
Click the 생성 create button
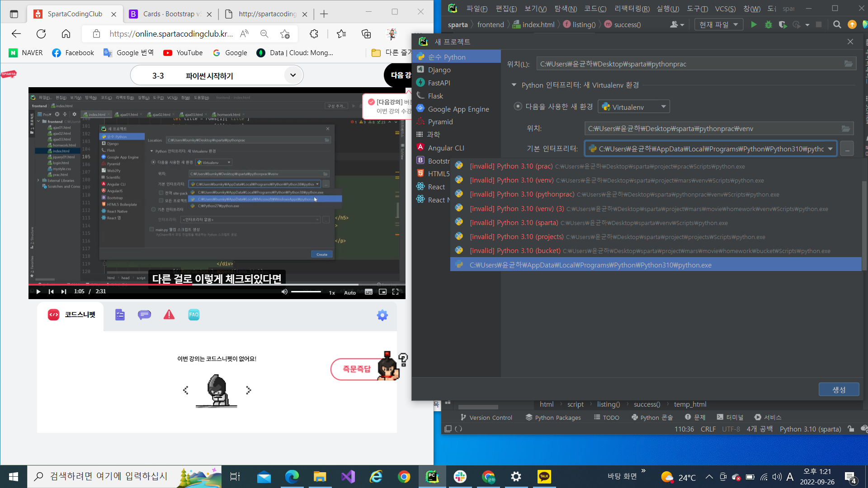(x=839, y=389)
